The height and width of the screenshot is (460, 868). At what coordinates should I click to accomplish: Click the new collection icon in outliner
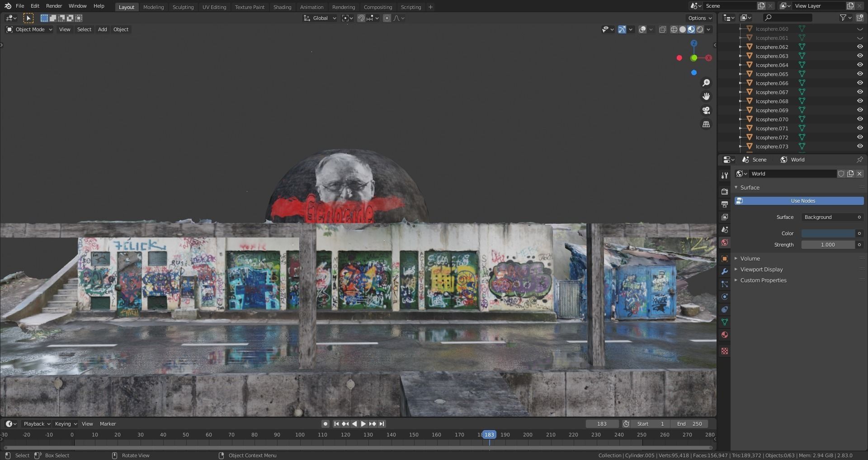pos(860,18)
